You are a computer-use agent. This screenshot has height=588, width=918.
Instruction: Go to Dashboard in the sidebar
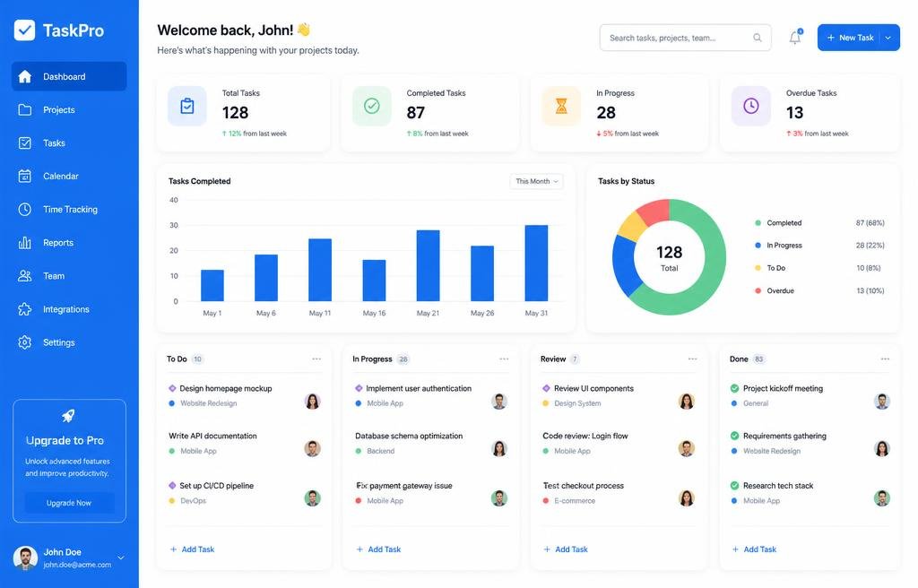69,77
